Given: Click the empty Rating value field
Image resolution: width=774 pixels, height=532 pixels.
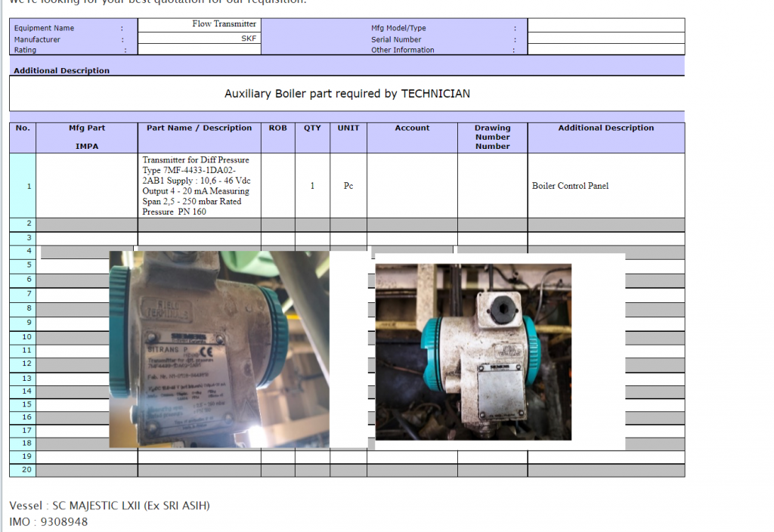Looking at the screenshot, I should [x=199, y=50].
